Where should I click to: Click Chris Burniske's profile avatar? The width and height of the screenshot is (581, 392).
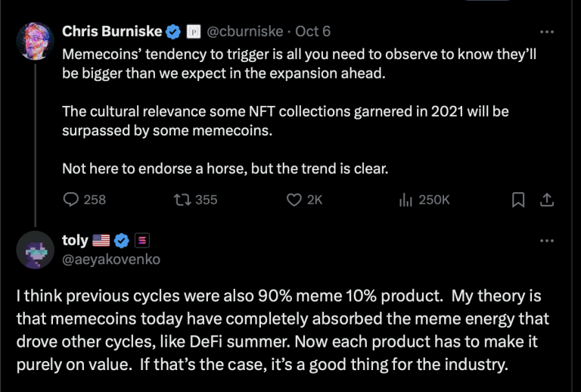click(35, 40)
